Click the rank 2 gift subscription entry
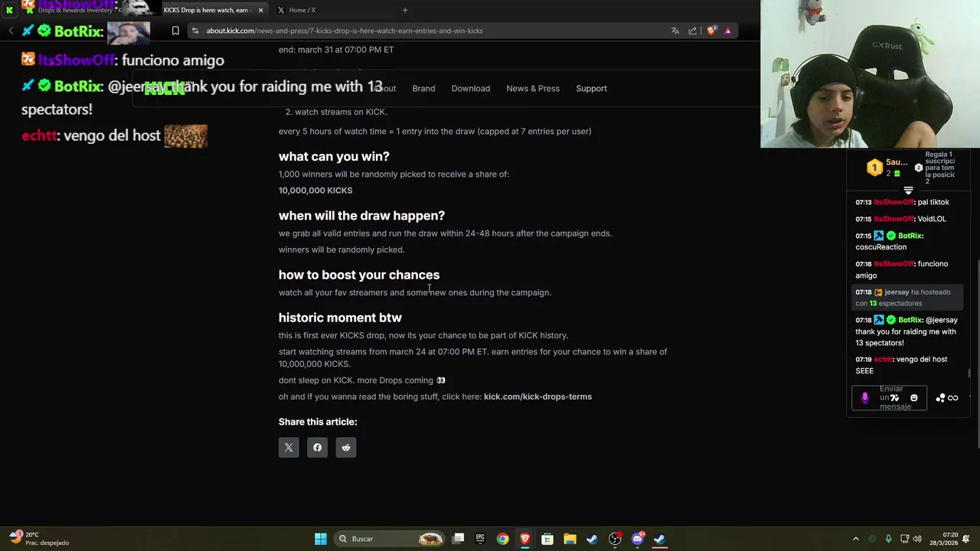This screenshot has width=980, height=551. pos(936,168)
